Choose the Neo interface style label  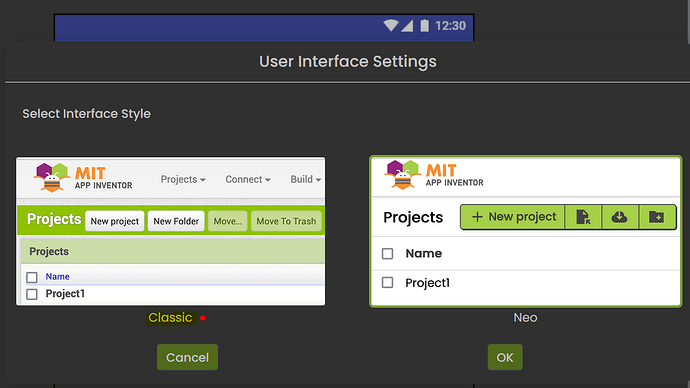coord(525,318)
